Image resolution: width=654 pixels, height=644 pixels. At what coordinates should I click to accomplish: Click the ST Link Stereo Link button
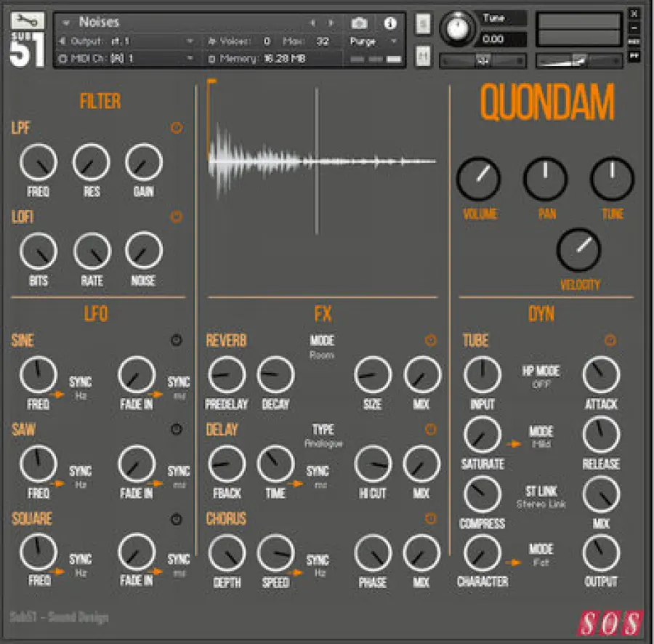tap(541, 504)
